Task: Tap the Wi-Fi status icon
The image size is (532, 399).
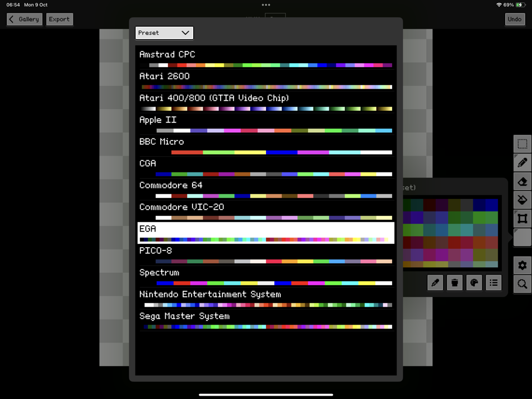Action: 499,4
